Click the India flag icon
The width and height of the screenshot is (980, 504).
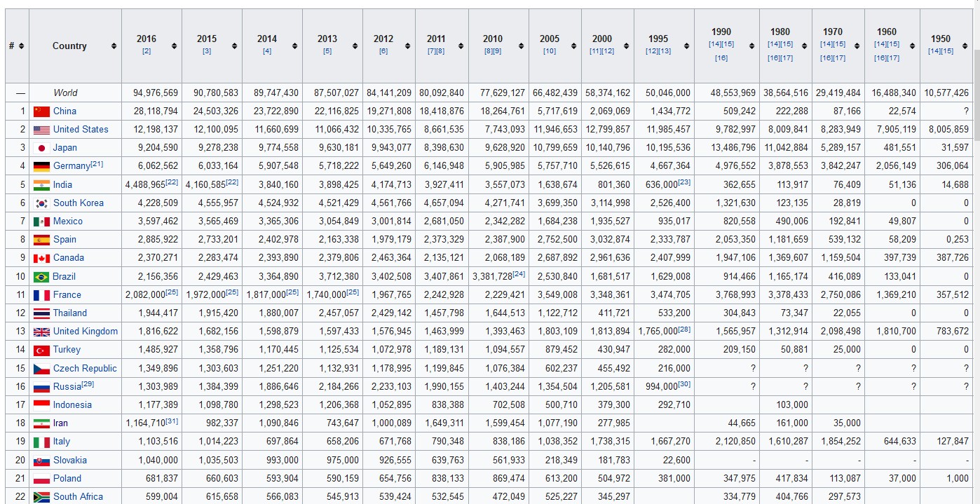41,185
